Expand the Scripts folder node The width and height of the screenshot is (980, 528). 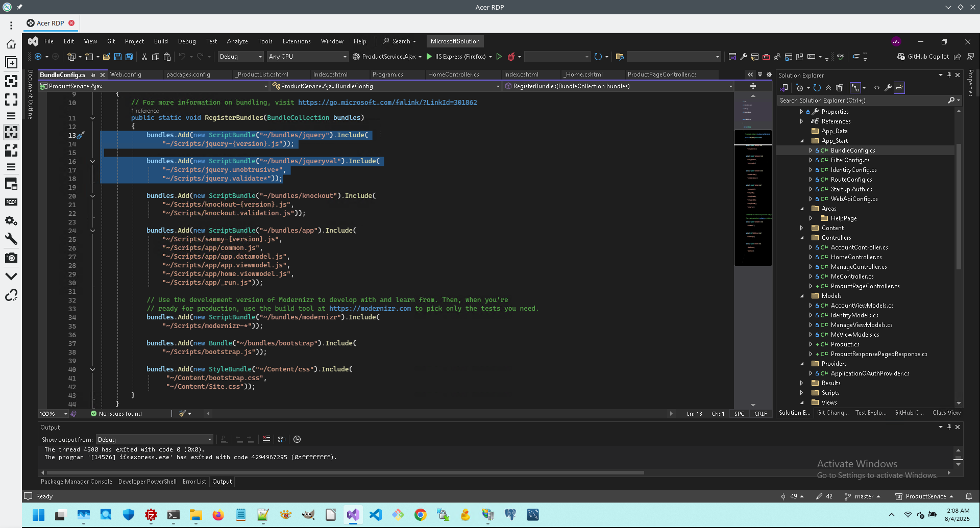click(x=802, y=393)
